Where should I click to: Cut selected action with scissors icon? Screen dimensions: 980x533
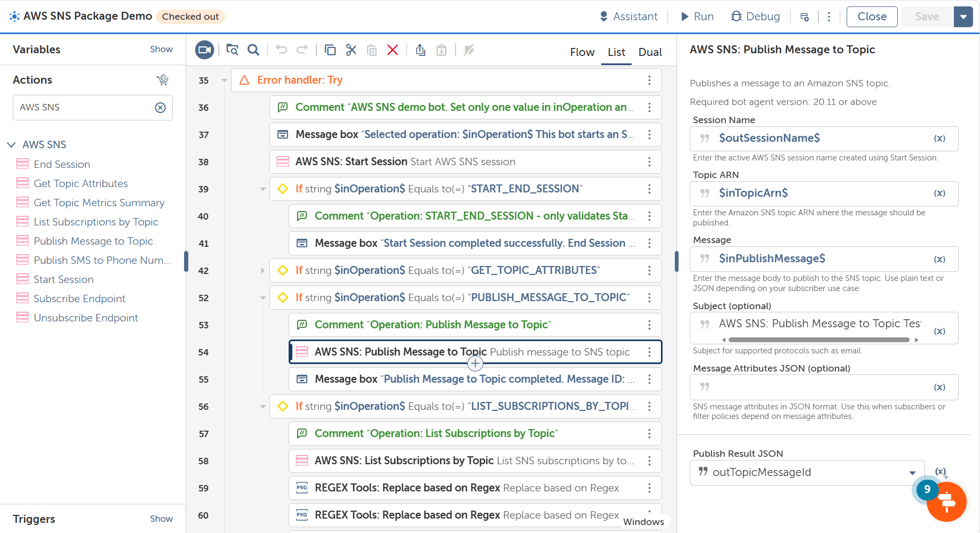pos(351,50)
